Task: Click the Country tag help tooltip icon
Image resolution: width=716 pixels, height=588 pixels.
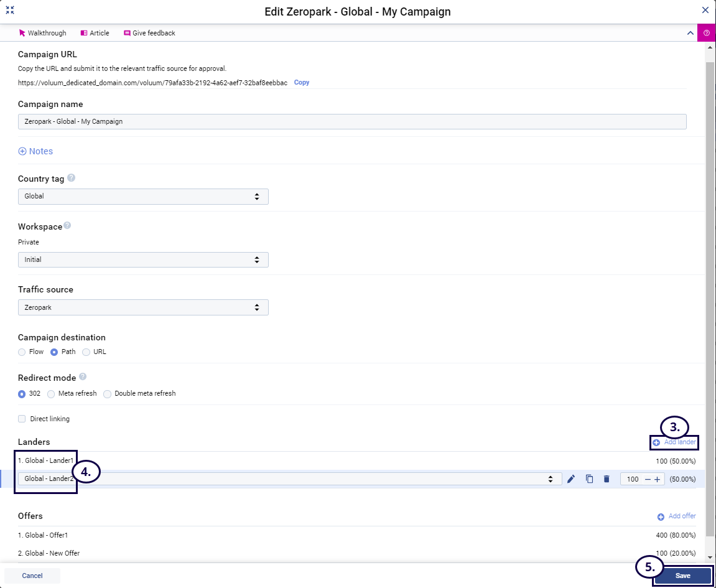Action: click(72, 178)
